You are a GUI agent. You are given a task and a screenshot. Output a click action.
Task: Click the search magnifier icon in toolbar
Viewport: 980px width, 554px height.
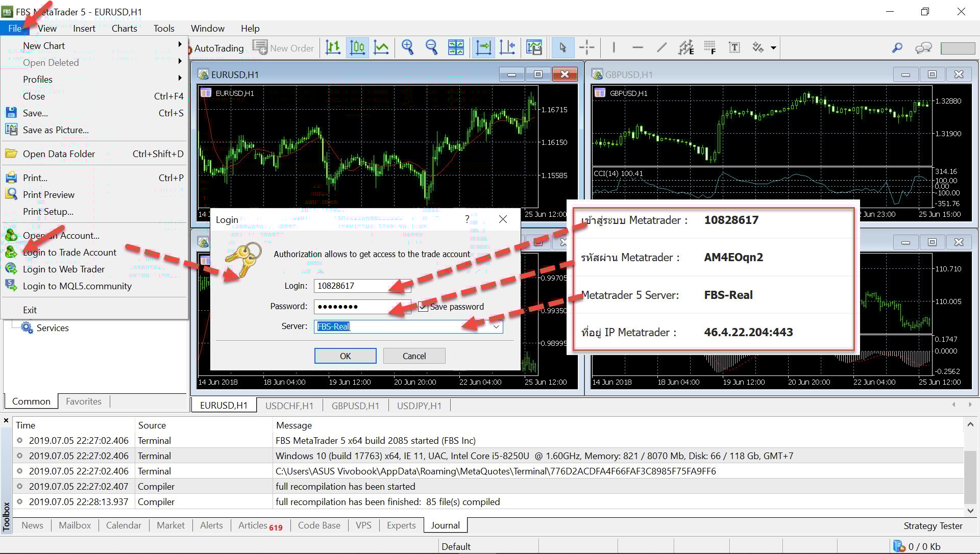[x=897, y=48]
